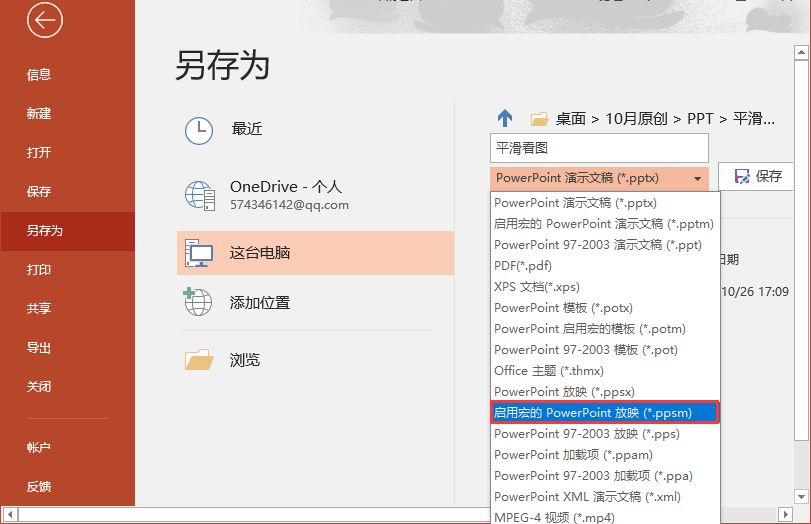The width and height of the screenshot is (811, 524).
Task: Choose PowerPoint 97-2003 放映 (*.pps)
Action: tap(605, 434)
